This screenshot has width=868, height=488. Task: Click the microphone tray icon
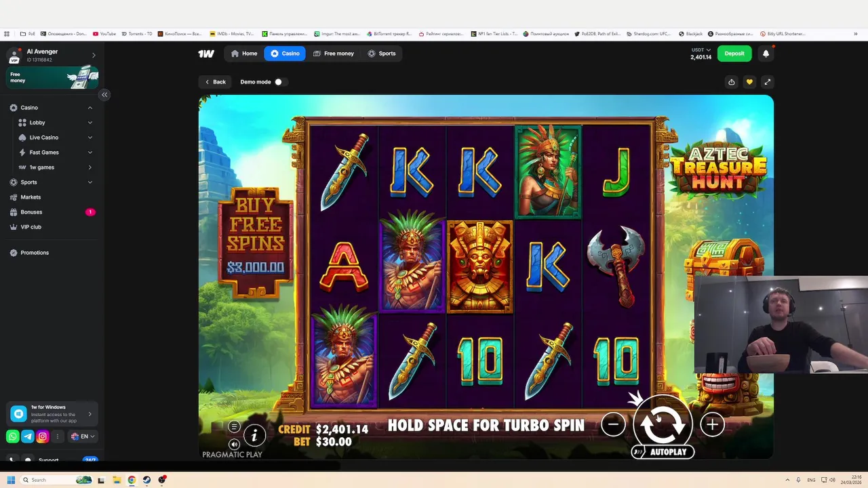click(799, 480)
